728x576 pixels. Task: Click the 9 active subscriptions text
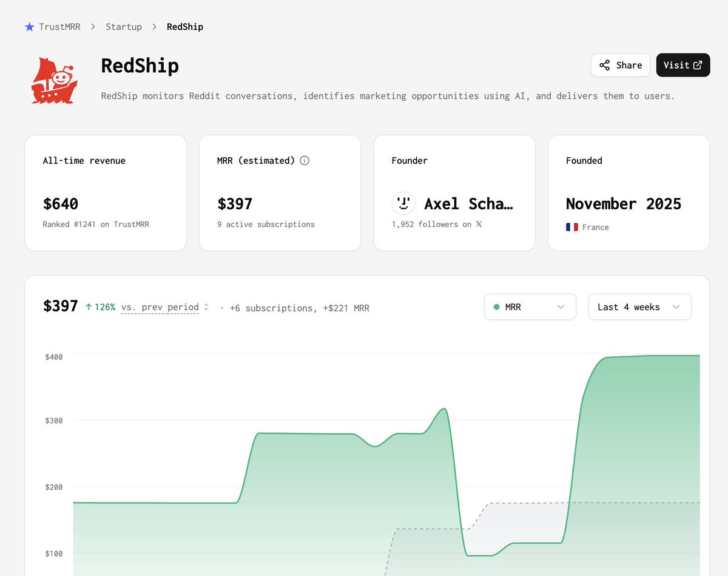pos(266,225)
